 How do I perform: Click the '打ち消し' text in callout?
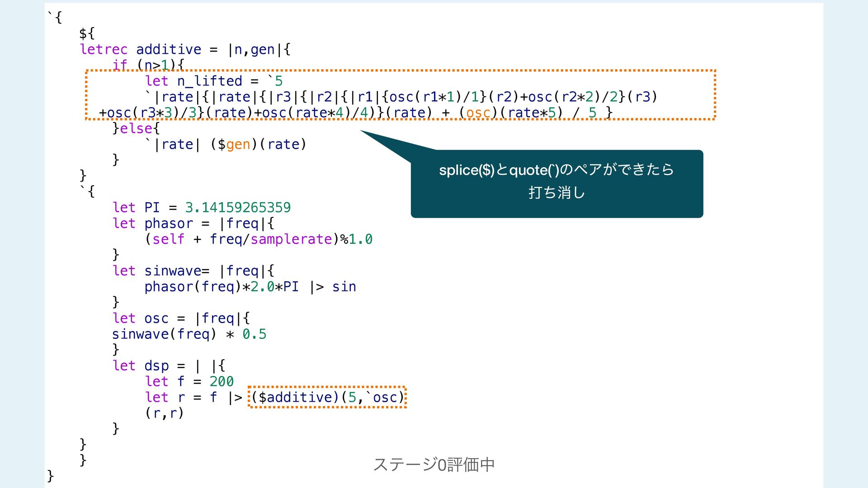(557, 192)
